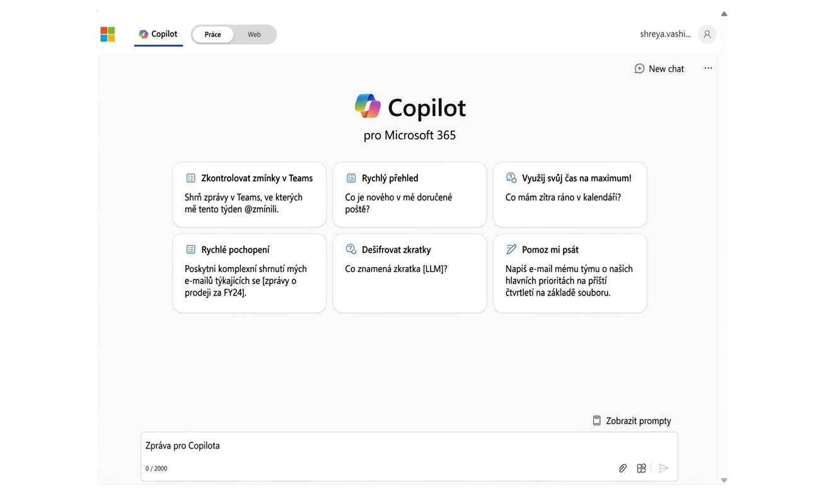Click text Co mám zítra ráno v kalendáři?
Viewport: 822px width, 504px height.
click(x=563, y=197)
